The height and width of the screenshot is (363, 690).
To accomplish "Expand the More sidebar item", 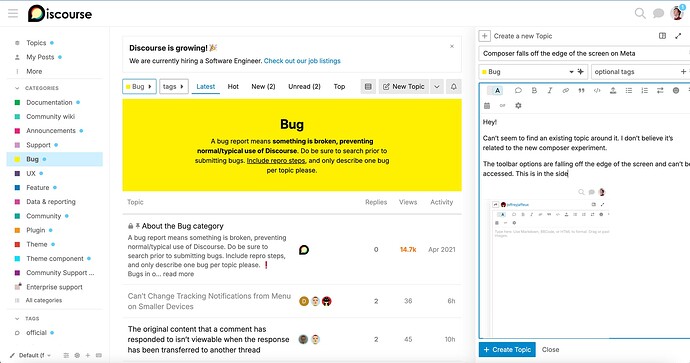I will [x=34, y=71].
